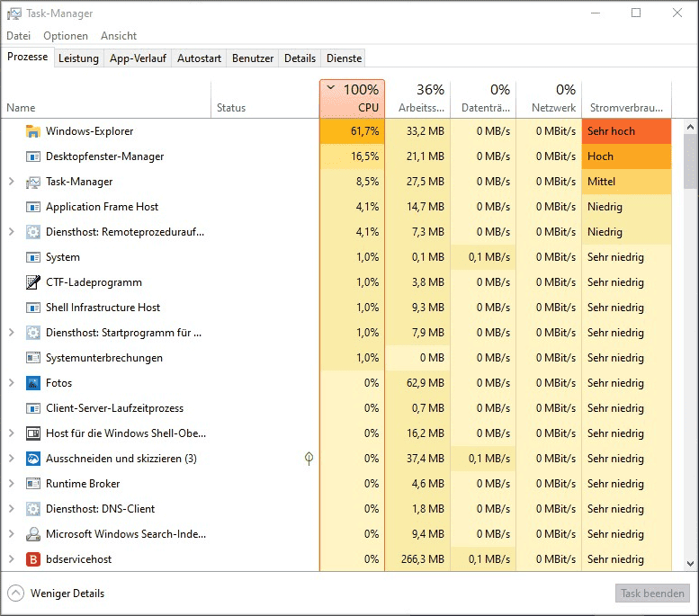Expand the Runtime Broker group

[12, 484]
